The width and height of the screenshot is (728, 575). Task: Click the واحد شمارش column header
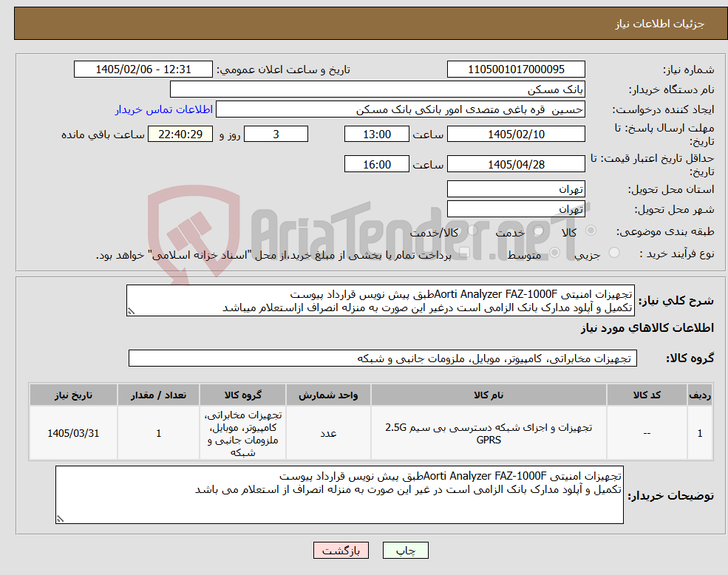tap(328, 395)
